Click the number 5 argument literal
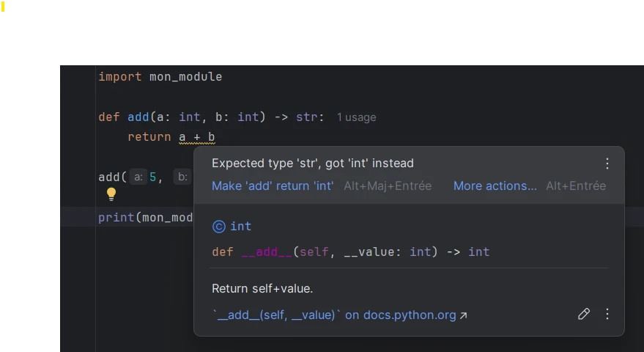 click(152, 177)
